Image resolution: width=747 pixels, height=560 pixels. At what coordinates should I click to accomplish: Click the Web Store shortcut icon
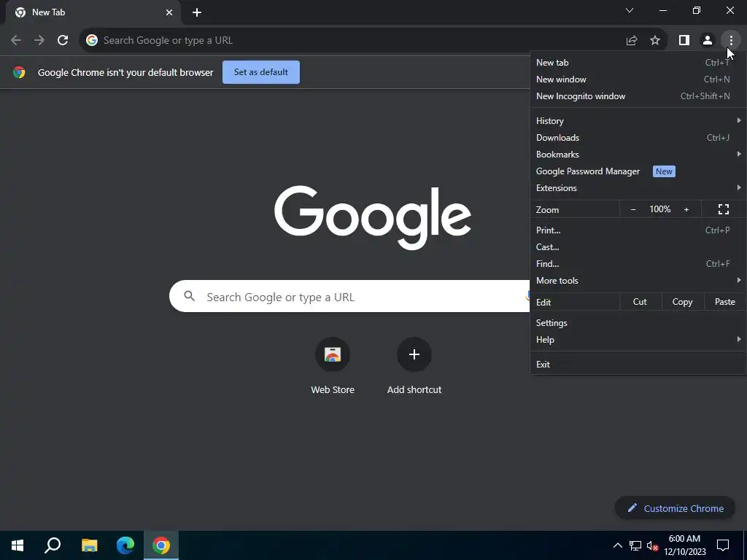tap(333, 354)
